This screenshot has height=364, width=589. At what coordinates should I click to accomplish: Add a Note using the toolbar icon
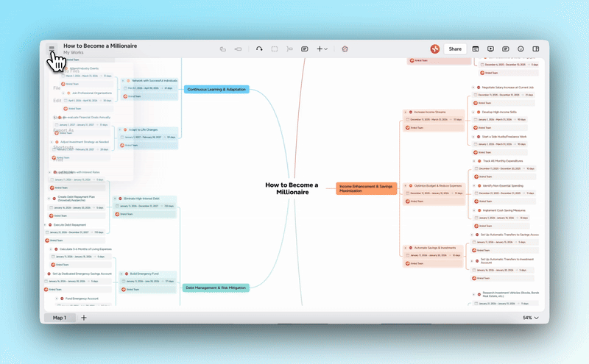pyautogui.click(x=304, y=49)
